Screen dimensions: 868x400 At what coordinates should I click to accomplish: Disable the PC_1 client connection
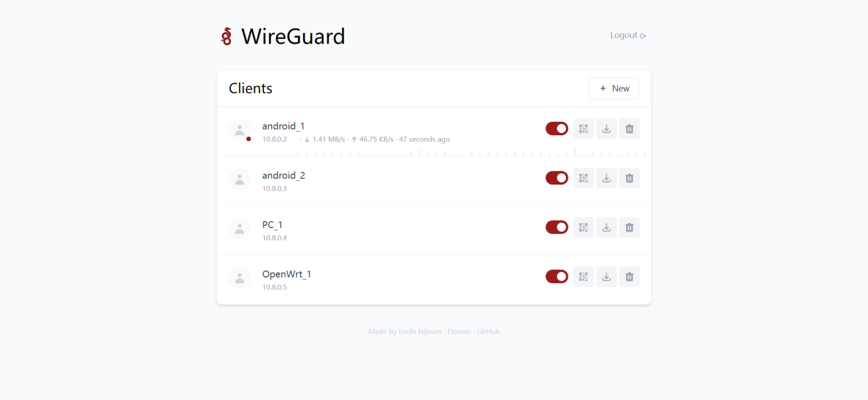[x=557, y=227]
